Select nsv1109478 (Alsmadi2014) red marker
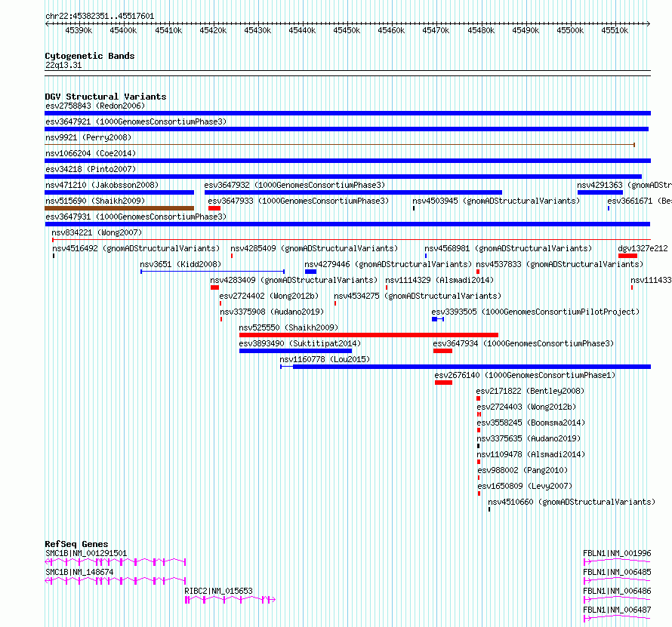The image size is (672, 627). 478,462
